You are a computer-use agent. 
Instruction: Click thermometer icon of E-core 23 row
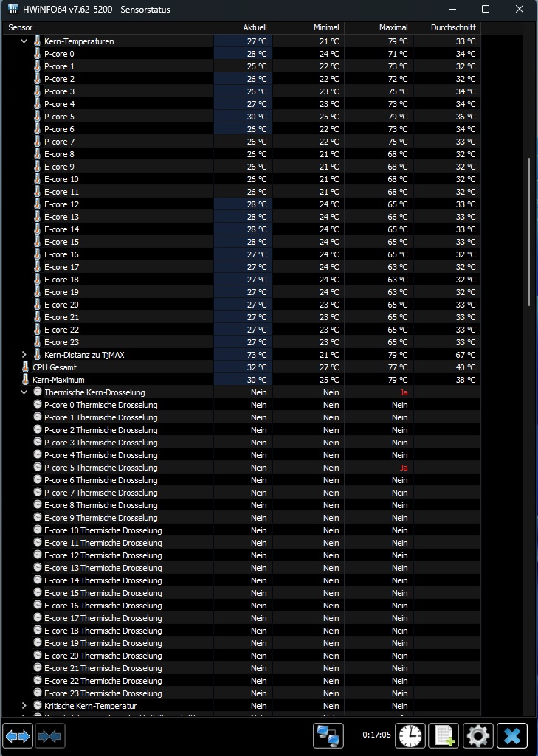tap(37, 341)
